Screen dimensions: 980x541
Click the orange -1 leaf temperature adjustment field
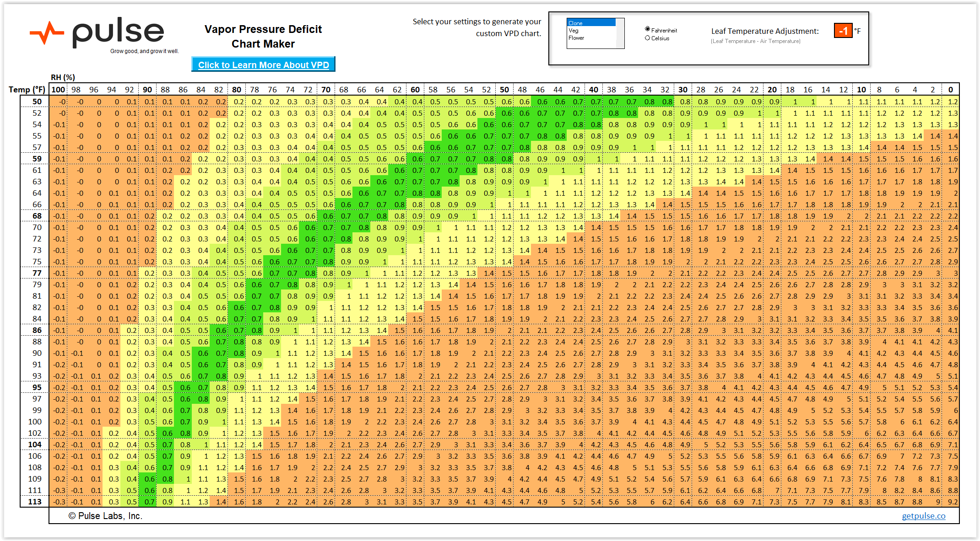pos(843,31)
